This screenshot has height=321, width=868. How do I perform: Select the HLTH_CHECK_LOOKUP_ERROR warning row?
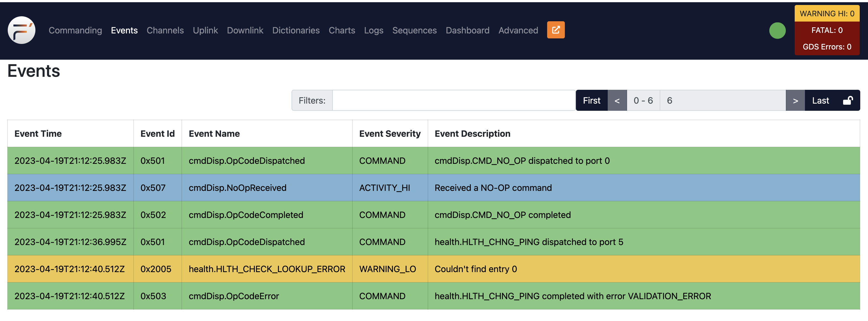tap(267, 269)
